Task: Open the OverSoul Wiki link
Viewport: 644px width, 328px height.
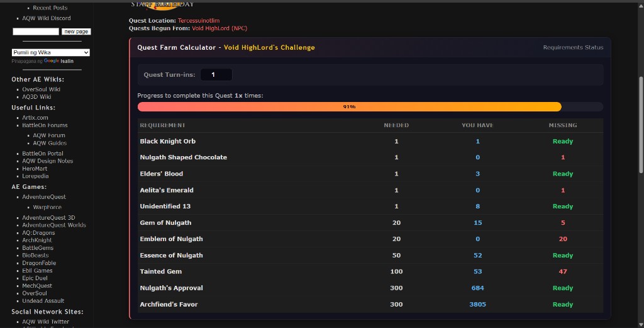Action: click(x=41, y=89)
